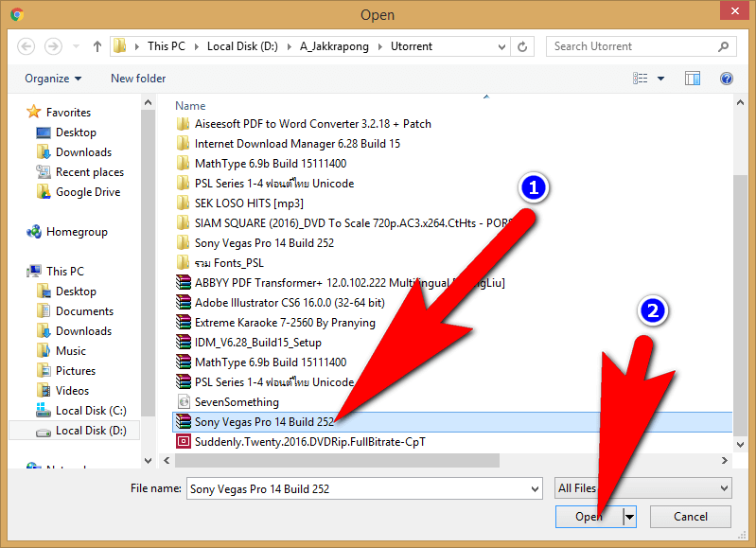This screenshot has width=756, height=548.
Task: Click the Cancel button
Action: pyautogui.click(x=691, y=517)
